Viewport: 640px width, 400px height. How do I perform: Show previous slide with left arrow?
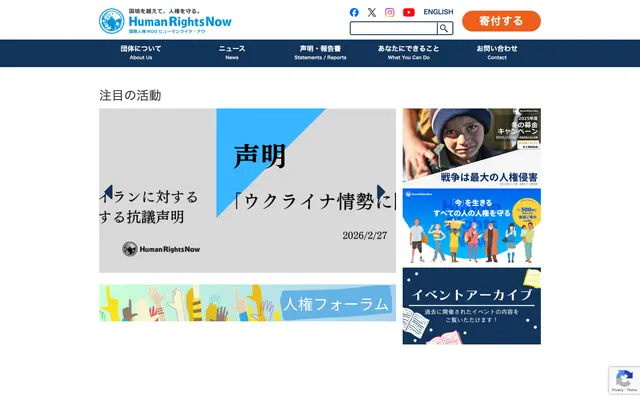click(108, 191)
